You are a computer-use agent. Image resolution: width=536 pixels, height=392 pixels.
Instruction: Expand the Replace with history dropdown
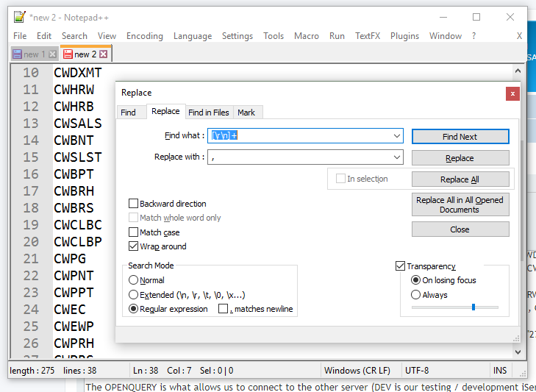[x=397, y=157]
